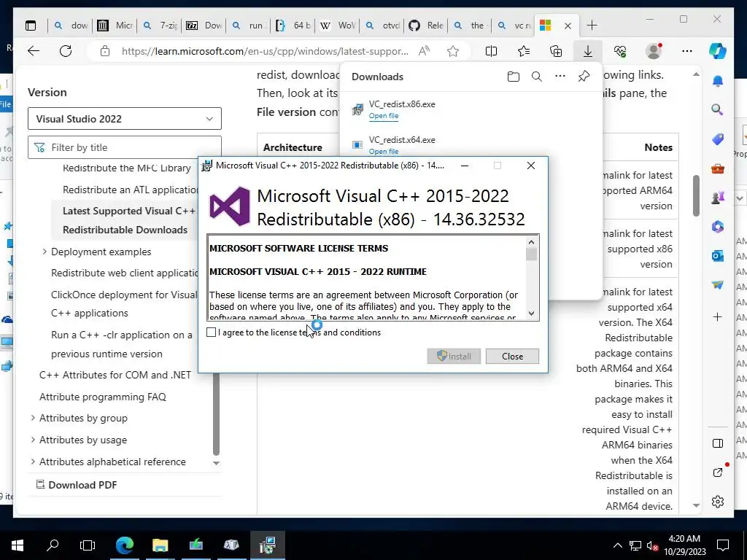The height and width of the screenshot is (560, 747).
Task: Close the active Microsoft Learn tab
Action: point(568,26)
